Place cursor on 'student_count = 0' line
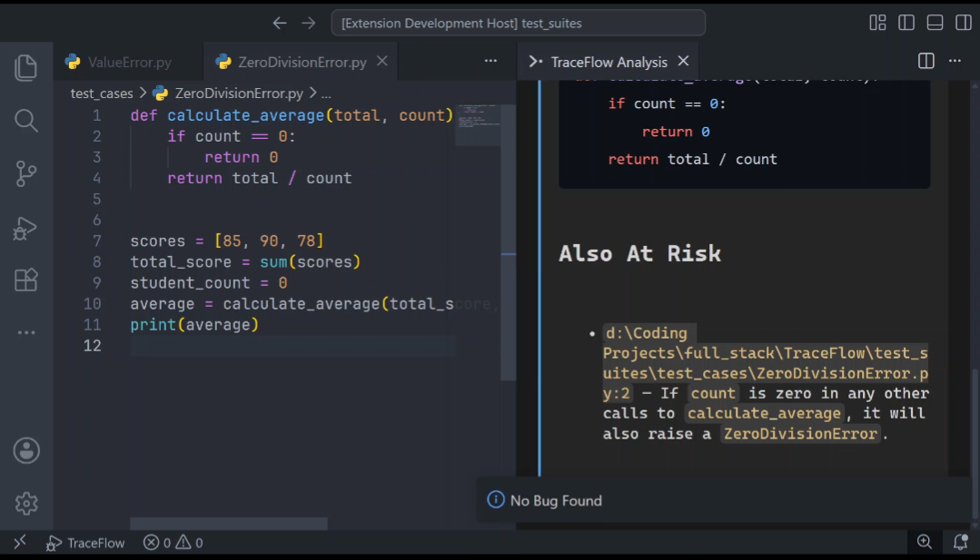Viewport: 980px width, 560px height. 209,283
